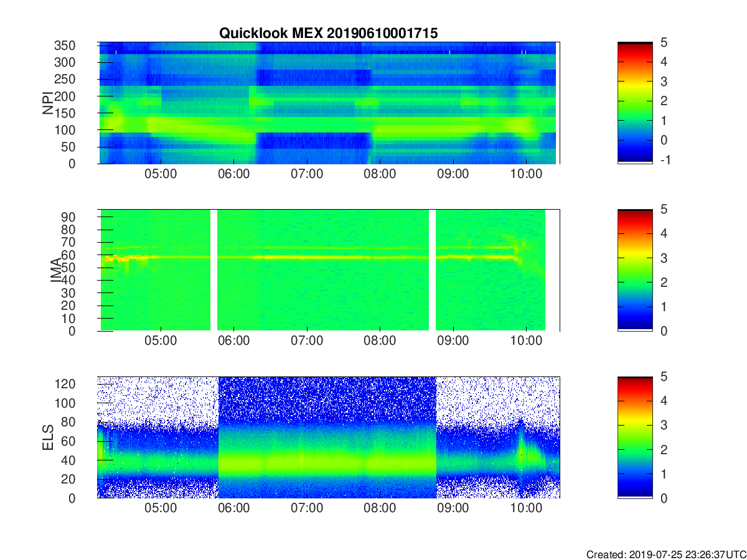
Task: Click the 4 label on ELS colorbar
Action: (664, 401)
